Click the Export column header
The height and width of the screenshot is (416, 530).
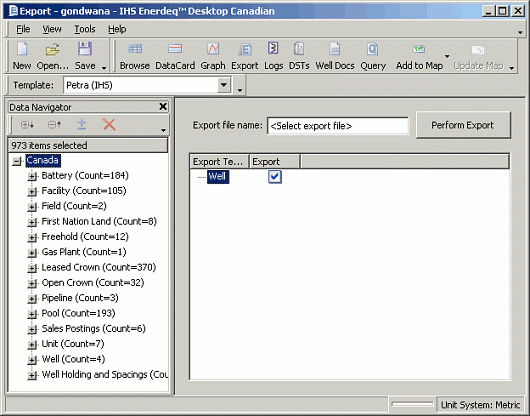[274, 162]
